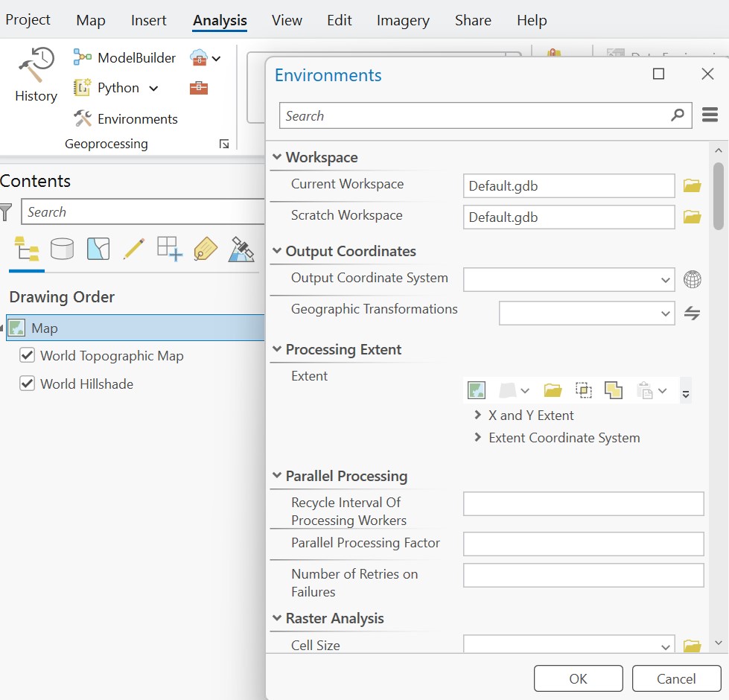The width and height of the screenshot is (729, 700).
Task: Cancel the Environments dialog
Action: click(676, 678)
